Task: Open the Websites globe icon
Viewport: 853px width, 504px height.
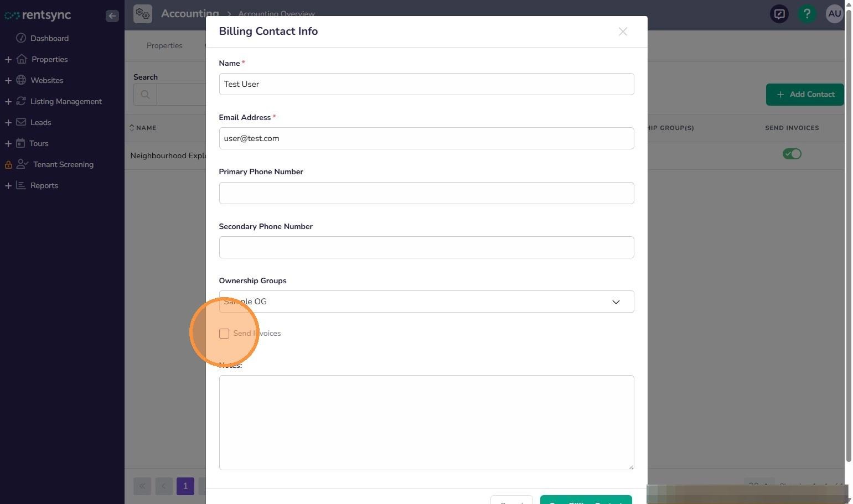Action: (x=21, y=80)
